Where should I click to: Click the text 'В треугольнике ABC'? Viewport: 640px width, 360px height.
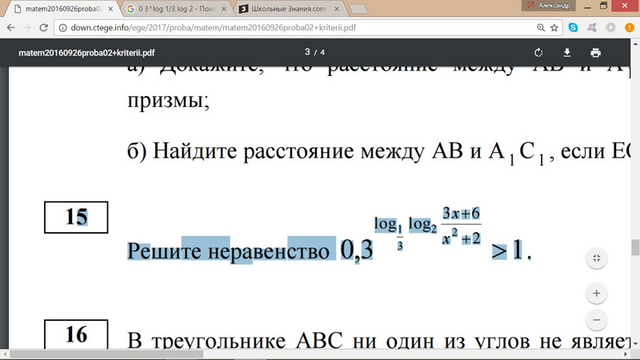coord(235,340)
